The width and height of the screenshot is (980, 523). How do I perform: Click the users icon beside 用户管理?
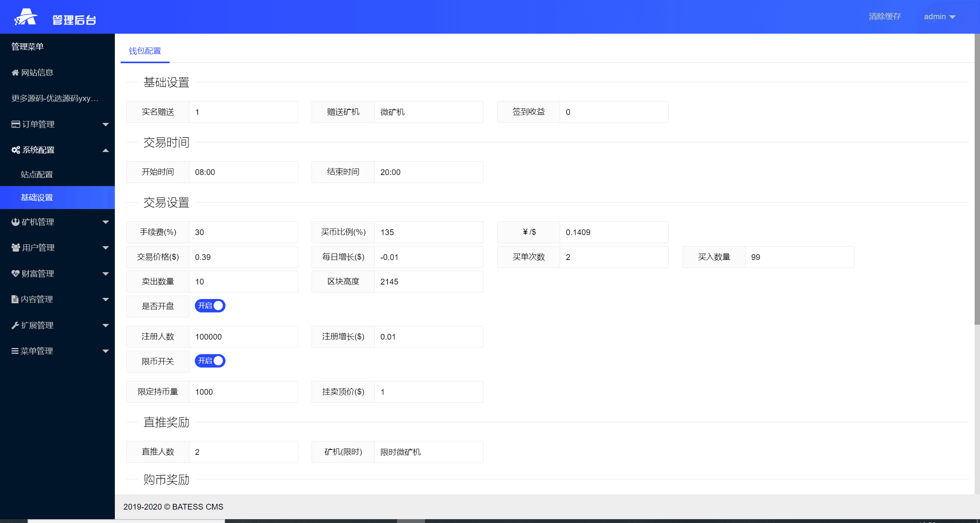[x=16, y=248]
